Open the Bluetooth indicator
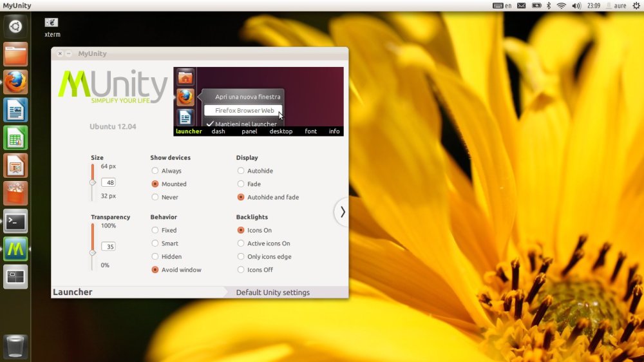 coord(549,6)
